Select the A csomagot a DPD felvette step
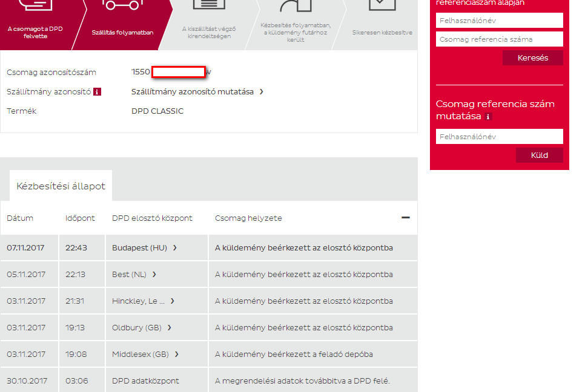The height and width of the screenshot is (392, 588). pos(35,32)
